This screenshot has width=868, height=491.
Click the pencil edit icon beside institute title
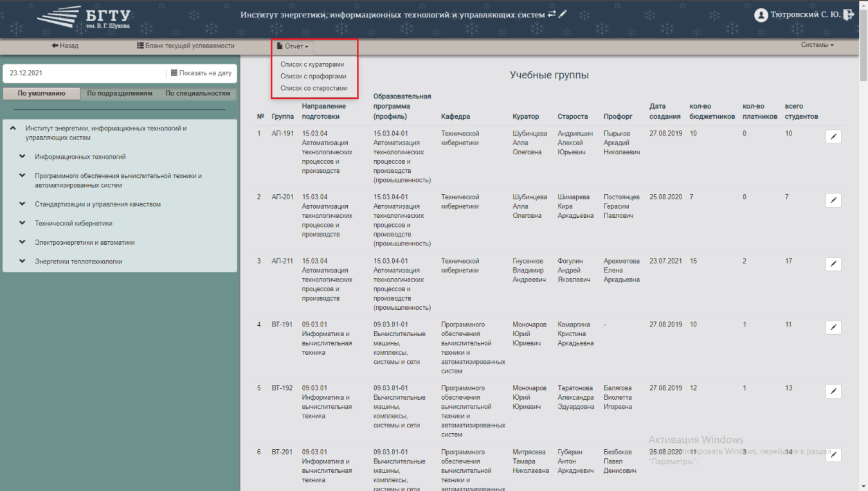(563, 13)
